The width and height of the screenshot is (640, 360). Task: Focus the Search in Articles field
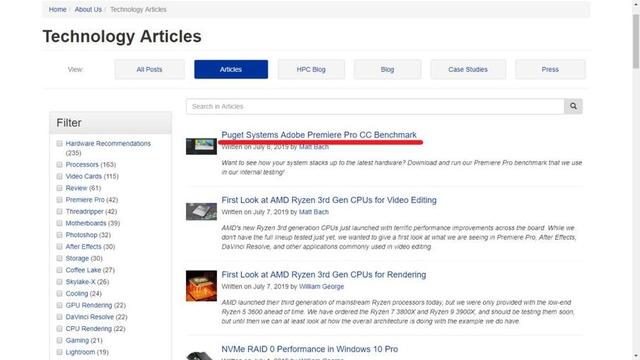(375, 106)
